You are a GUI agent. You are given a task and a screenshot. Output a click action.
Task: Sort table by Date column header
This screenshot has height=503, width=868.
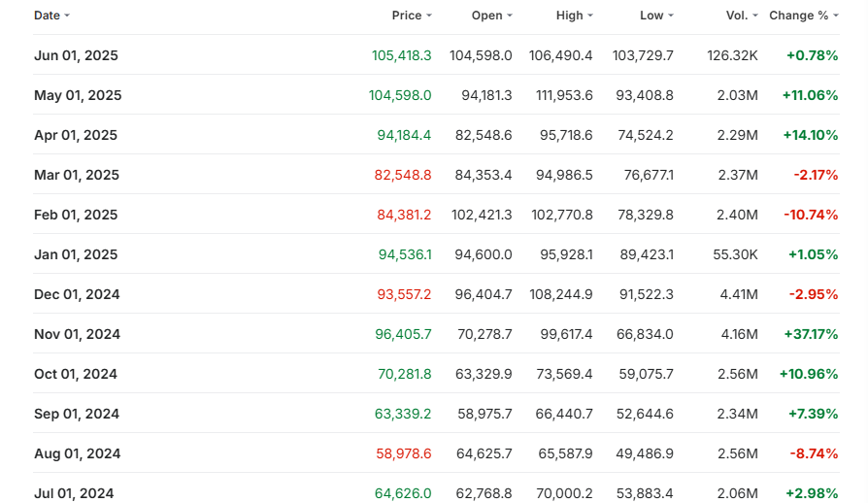pyautogui.click(x=47, y=16)
